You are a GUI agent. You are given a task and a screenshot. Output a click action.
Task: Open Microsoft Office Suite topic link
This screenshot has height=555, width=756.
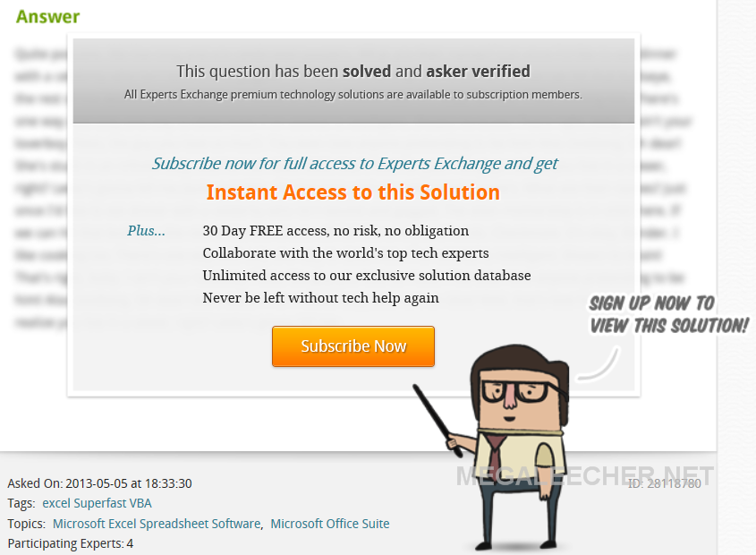coord(330,524)
